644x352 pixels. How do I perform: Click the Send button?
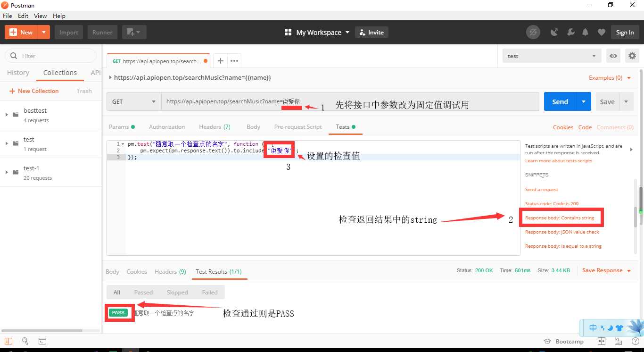coord(560,101)
